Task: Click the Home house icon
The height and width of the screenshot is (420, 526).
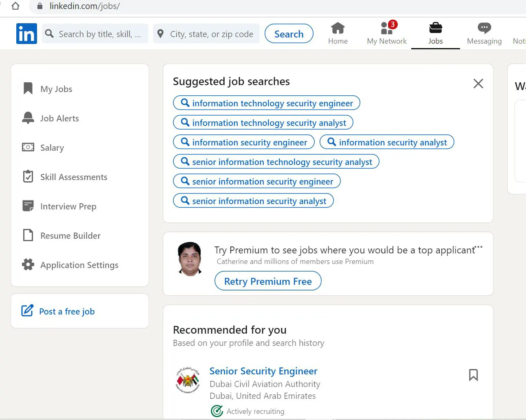Action: (x=338, y=28)
